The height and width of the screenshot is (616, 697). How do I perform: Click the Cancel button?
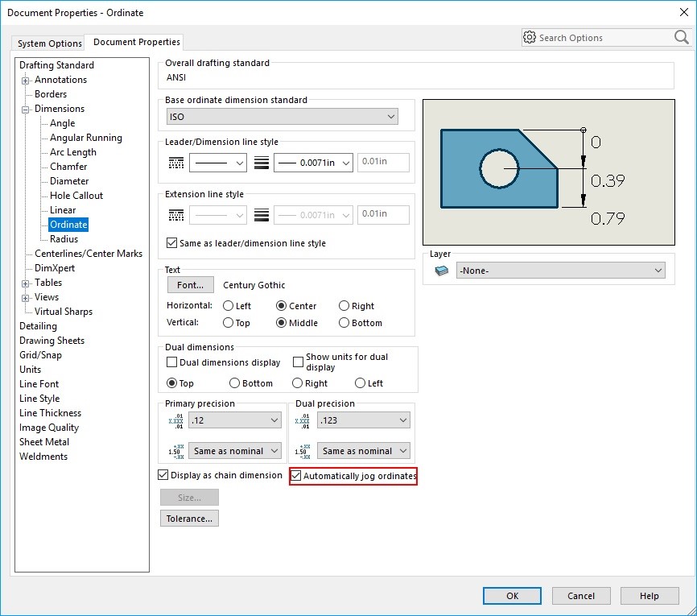[581, 596]
